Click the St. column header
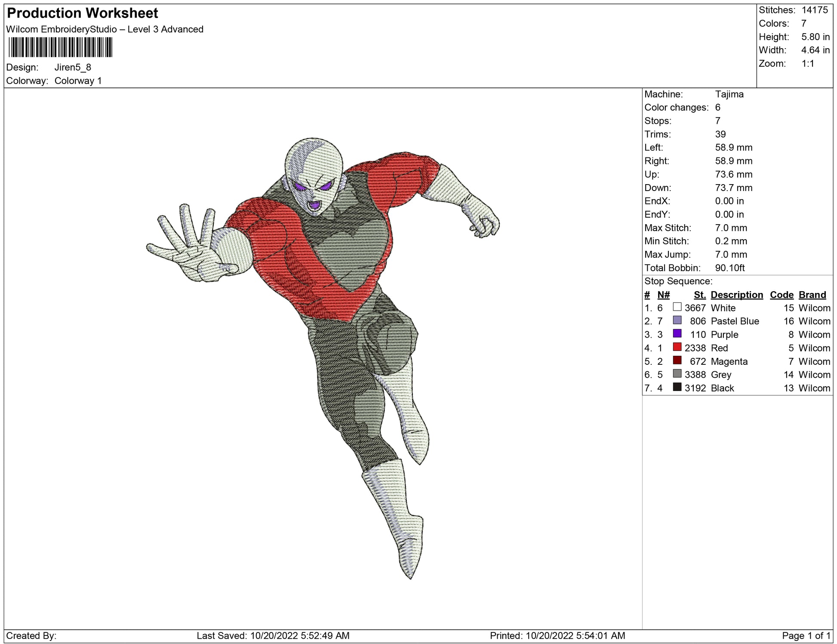The width and height of the screenshot is (837, 644). (700, 295)
